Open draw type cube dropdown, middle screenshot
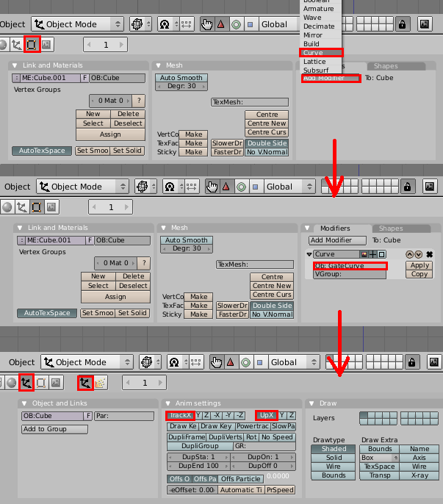 tap(145, 187)
